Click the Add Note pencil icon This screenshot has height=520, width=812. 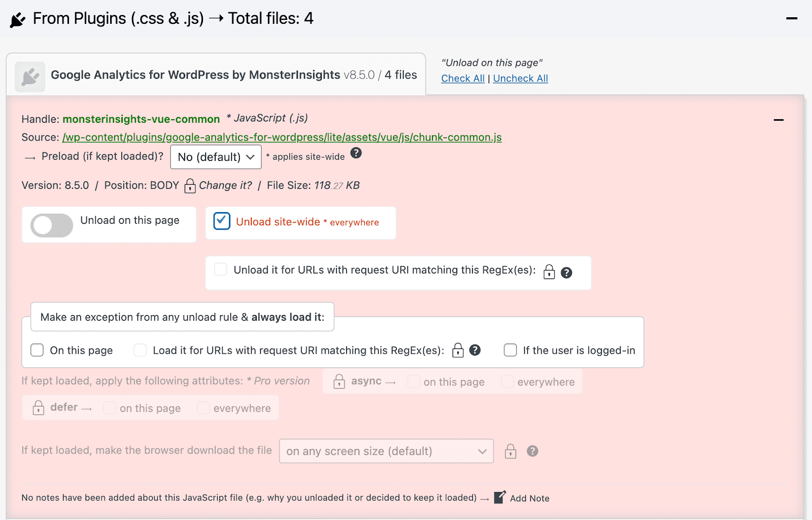[500, 497]
